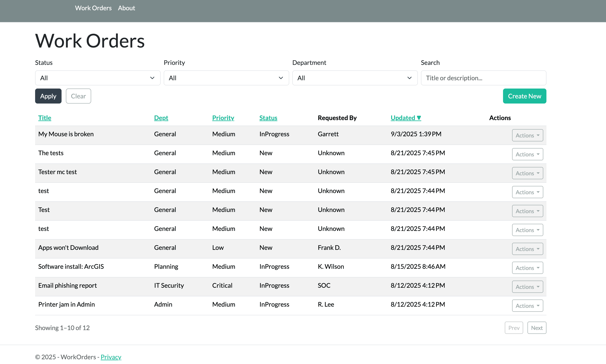Screen dimensions: 606x364
Task: Expand Actions menu for 'Software install: ArcGIS'
Action: tap(527, 268)
